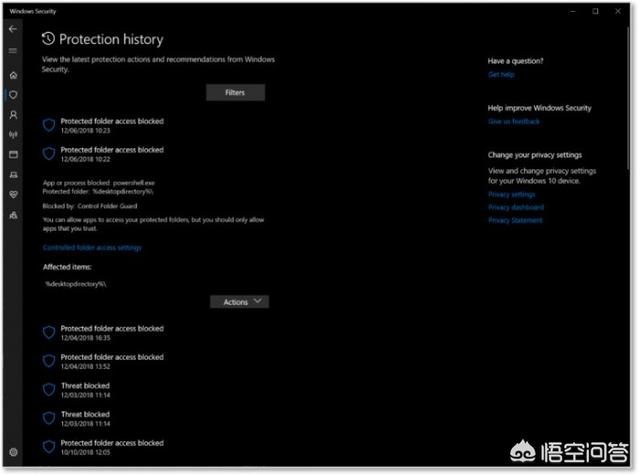Click shield icon of 12/06/2018 10:23 entry
This screenshot has height=475, width=640.
(x=49, y=125)
